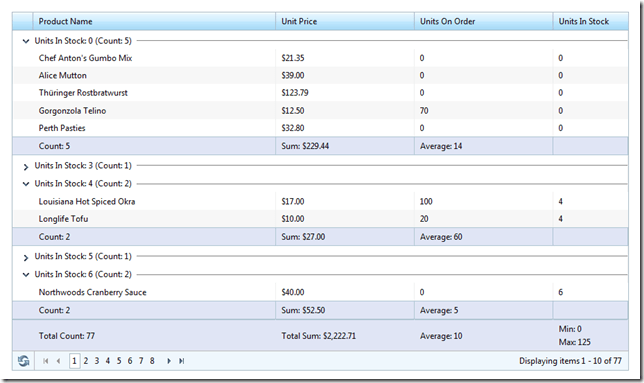Click the $10.00 unit price cell
Image resolution: width=644 pixels, height=383 pixels.
click(345, 219)
